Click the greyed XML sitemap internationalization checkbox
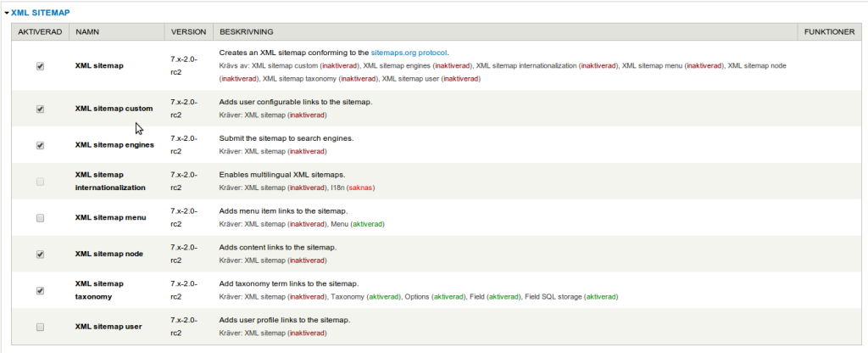Image resolution: width=868 pixels, height=353 pixels. 40,182
